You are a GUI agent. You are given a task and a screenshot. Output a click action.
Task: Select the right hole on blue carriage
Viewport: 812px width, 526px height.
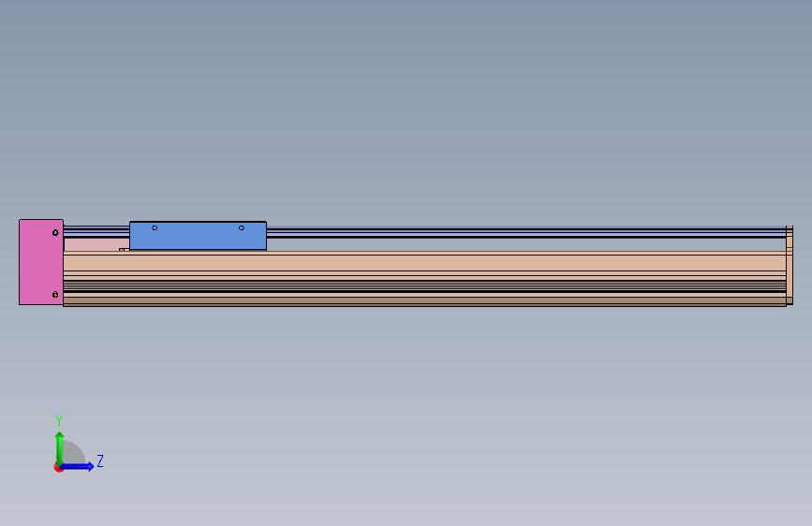point(242,227)
